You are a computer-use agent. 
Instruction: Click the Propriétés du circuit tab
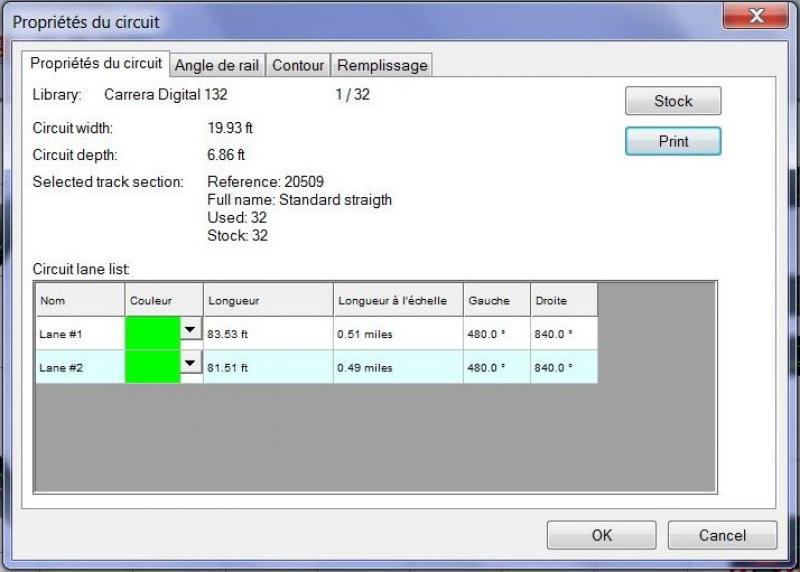(96, 63)
